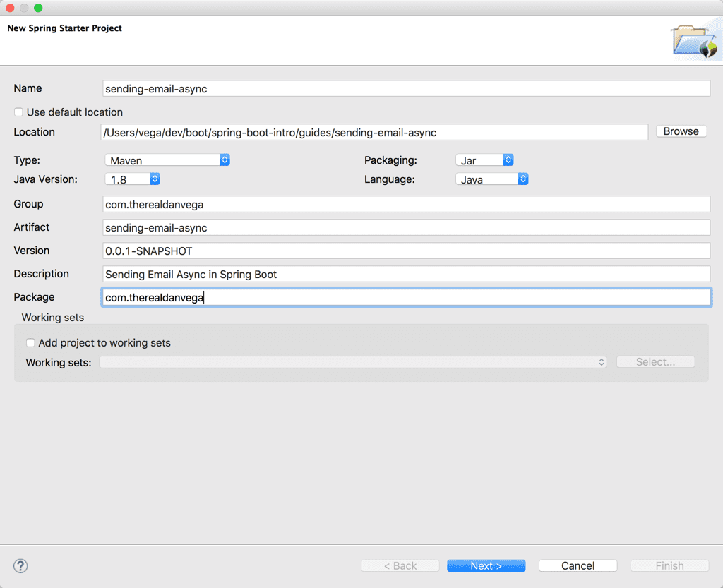Screen dimensions: 723x588
Task: Check Add project to working sets
Action: (x=30, y=343)
